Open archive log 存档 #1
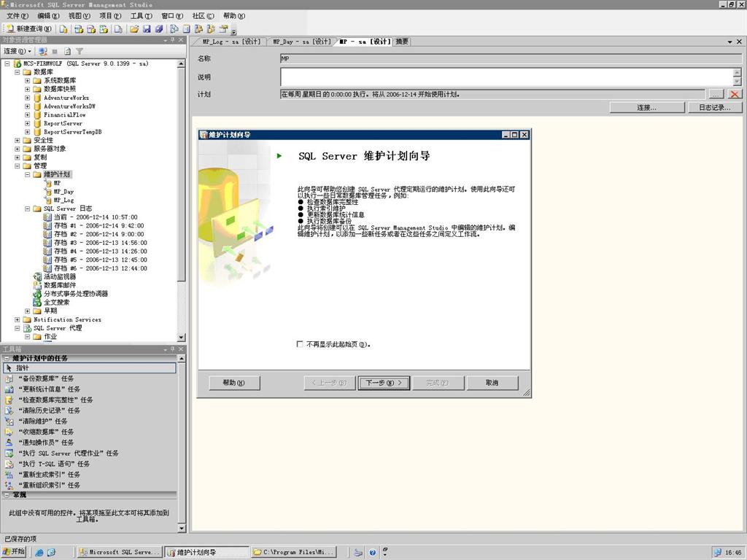Image resolution: width=747 pixels, height=560 pixels. click(x=98, y=226)
